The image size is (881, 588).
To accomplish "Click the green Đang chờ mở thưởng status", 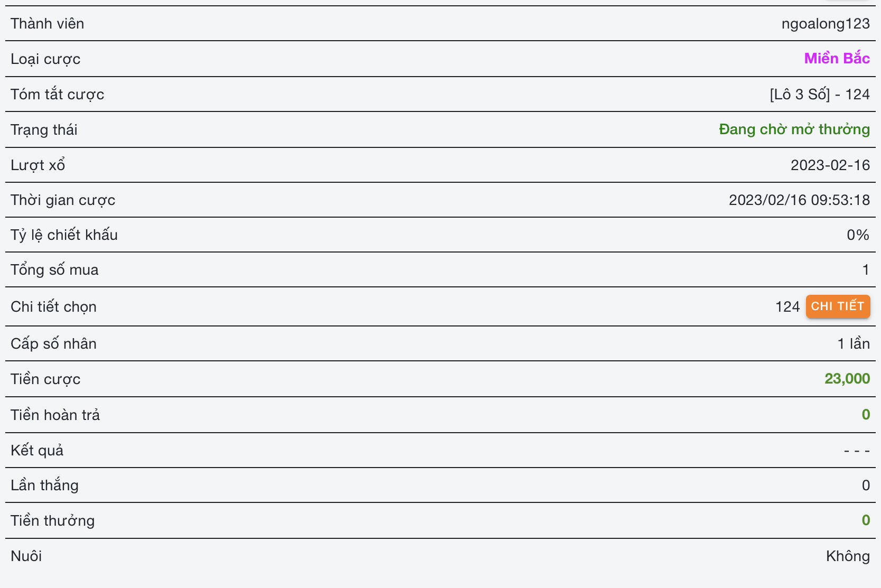I will point(794,129).
